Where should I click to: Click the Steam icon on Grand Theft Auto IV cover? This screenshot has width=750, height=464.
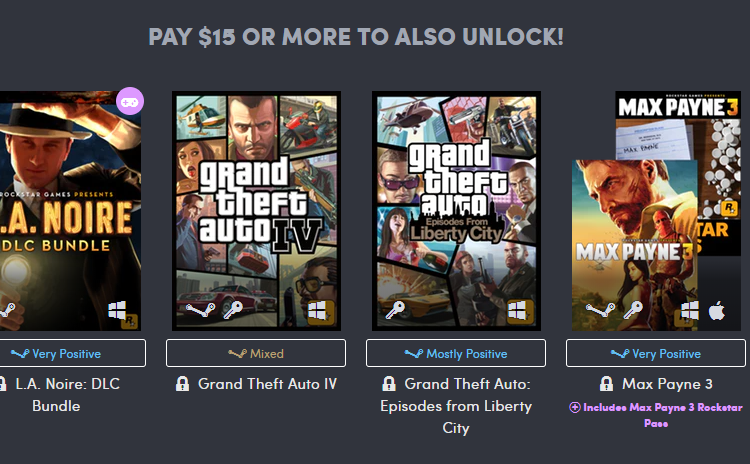click(x=200, y=311)
